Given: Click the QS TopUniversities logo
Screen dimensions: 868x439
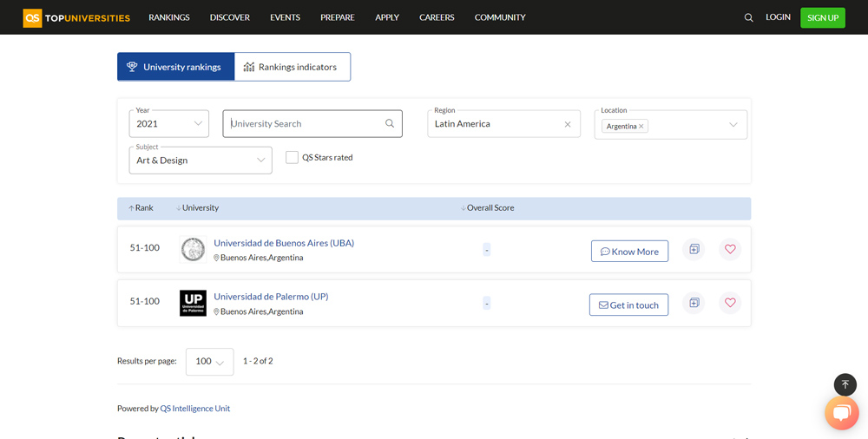Looking at the screenshot, I should 76,17.
